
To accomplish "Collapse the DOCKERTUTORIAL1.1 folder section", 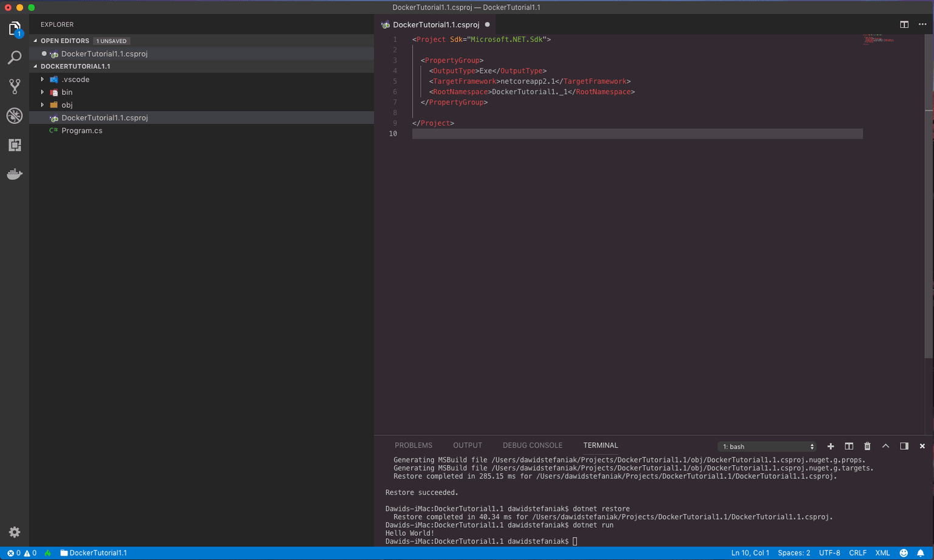I will 35,66.
